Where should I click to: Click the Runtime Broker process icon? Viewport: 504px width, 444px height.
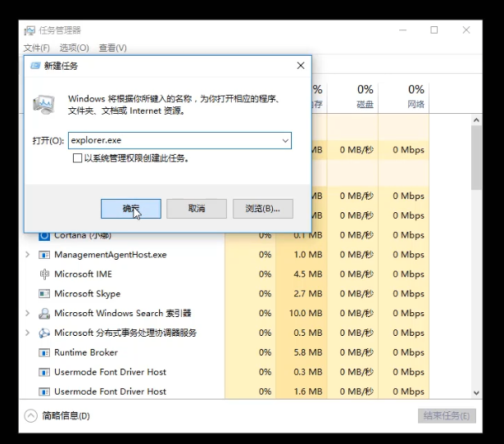tap(44, 352)
